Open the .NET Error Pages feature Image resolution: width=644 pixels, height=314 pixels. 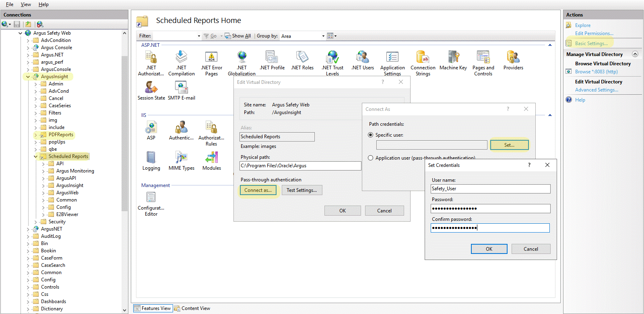212,63
